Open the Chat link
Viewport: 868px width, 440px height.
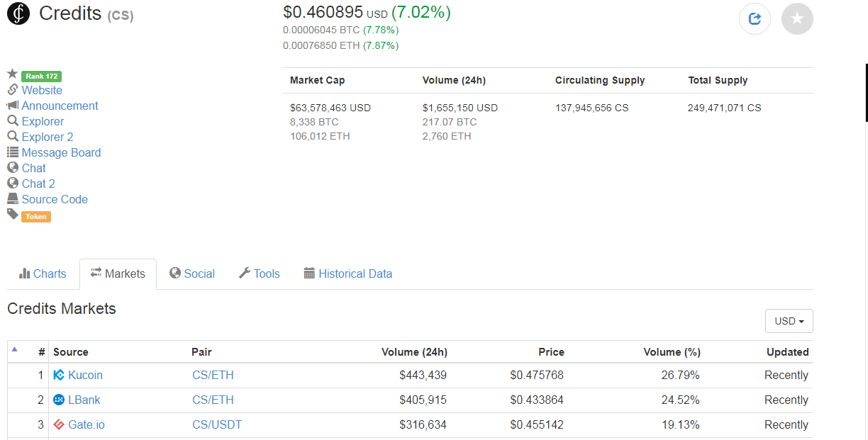coord(33,168)
